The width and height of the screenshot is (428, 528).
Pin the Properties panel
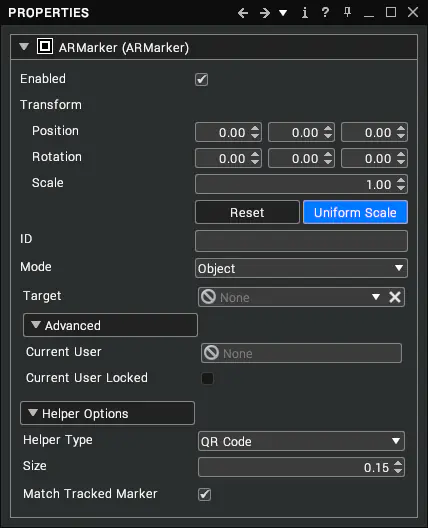coord(347,12)
